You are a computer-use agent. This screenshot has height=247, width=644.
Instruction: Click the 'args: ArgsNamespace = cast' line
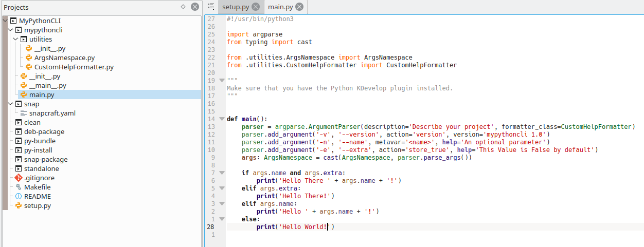coord(356,158)
